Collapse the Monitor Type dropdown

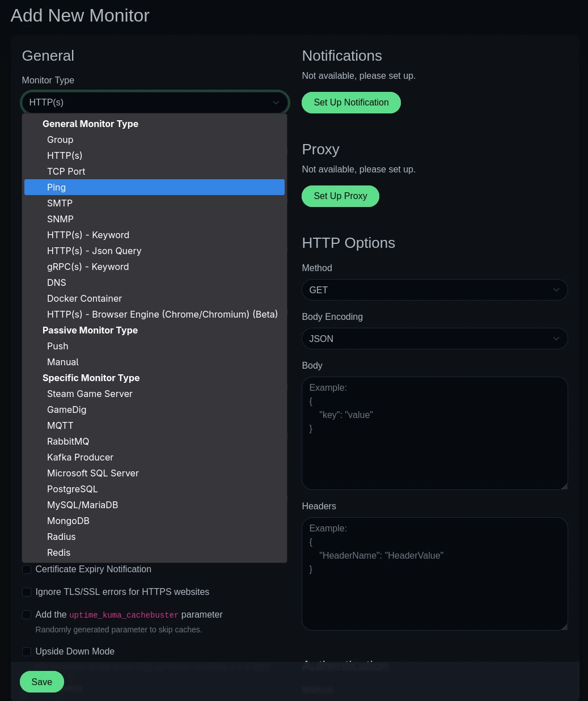coord(155,103)
